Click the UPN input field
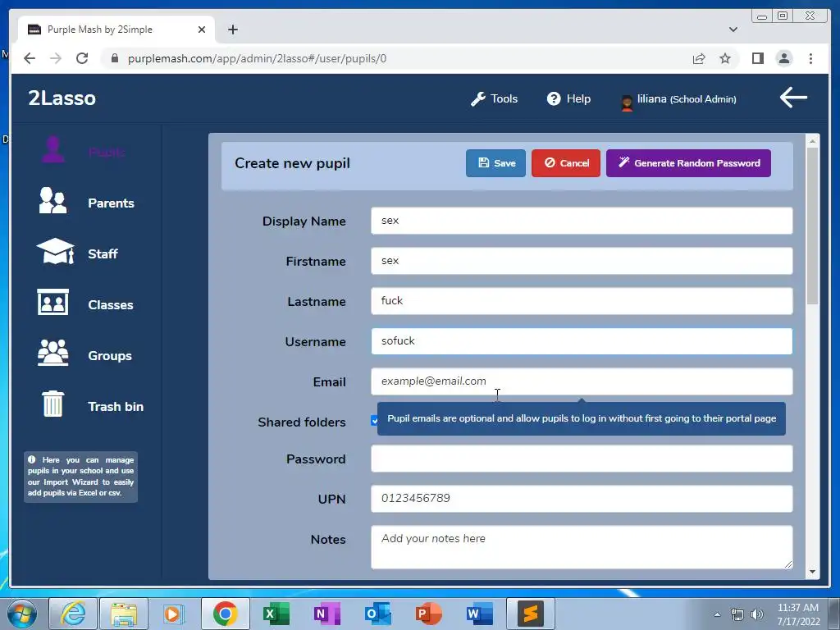The width and height of the screenshot is (840, 630). 582,499
